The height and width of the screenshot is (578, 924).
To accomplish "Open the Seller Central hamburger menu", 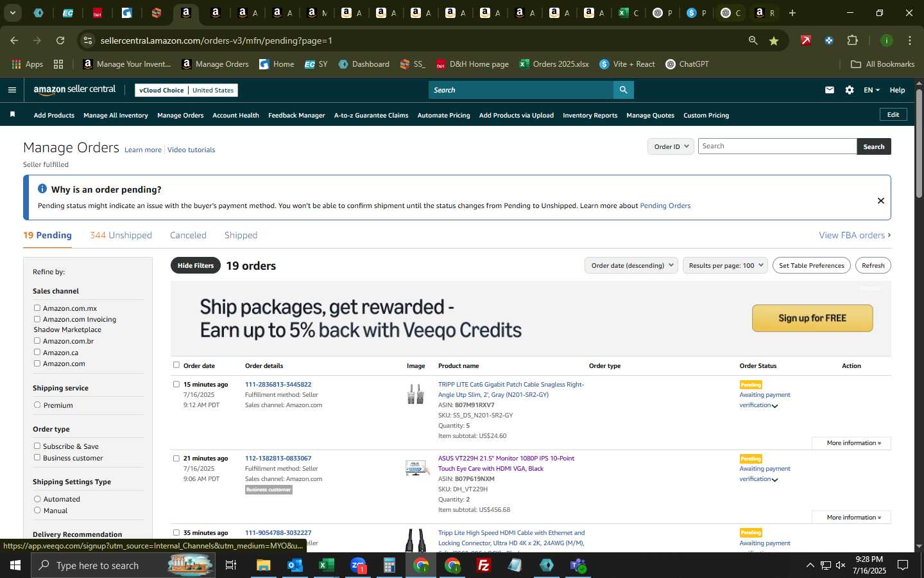I will pyautogui.click(x=12, y=90).
